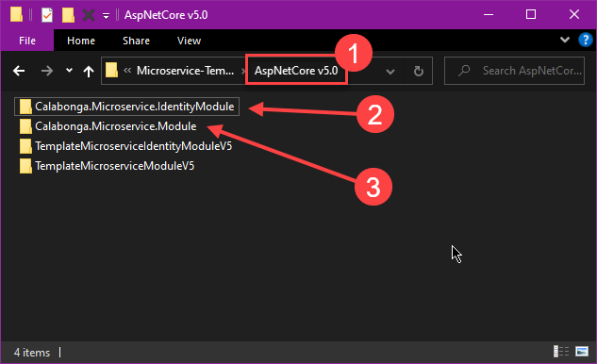Open the recent locations dropdown arrow
The image size is (597, 364).
69,71
